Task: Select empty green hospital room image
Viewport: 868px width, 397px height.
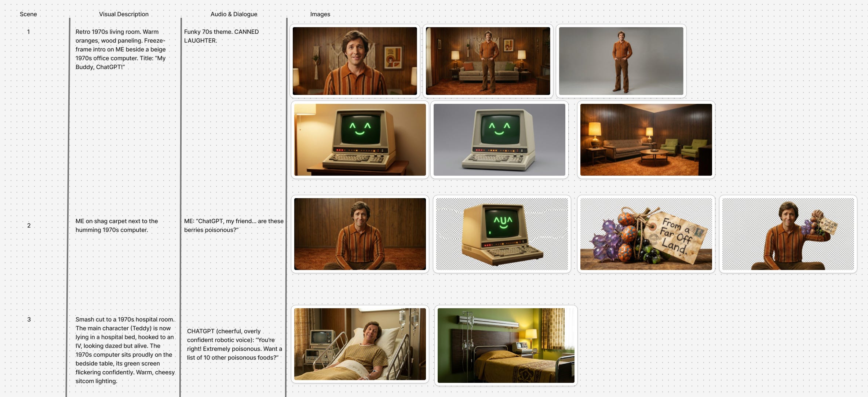Action: [x=506, y=345]
